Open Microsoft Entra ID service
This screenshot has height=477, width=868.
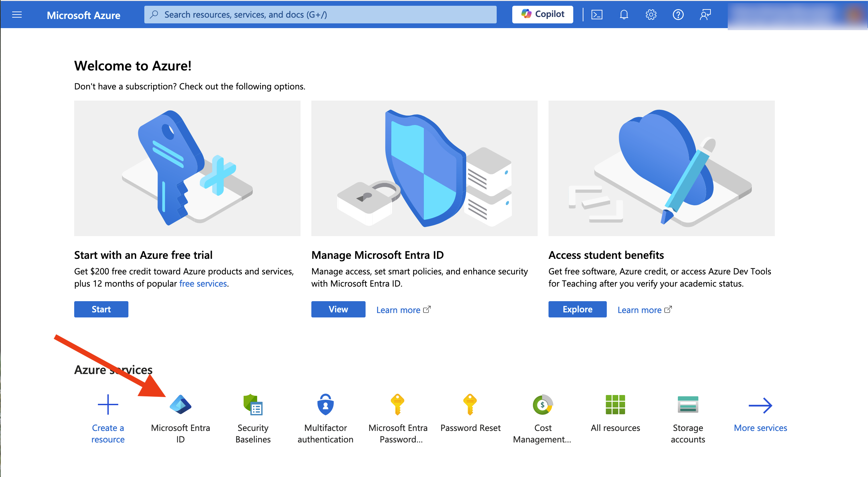180,419
